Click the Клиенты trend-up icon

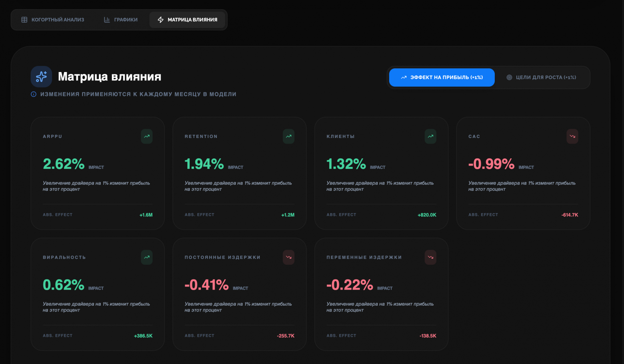pos(430,136)
